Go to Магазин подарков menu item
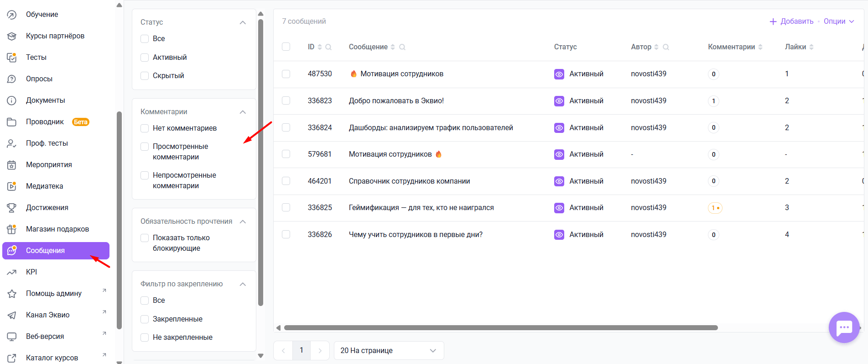This screenshot has height=364, width=868. coord(57,229)
